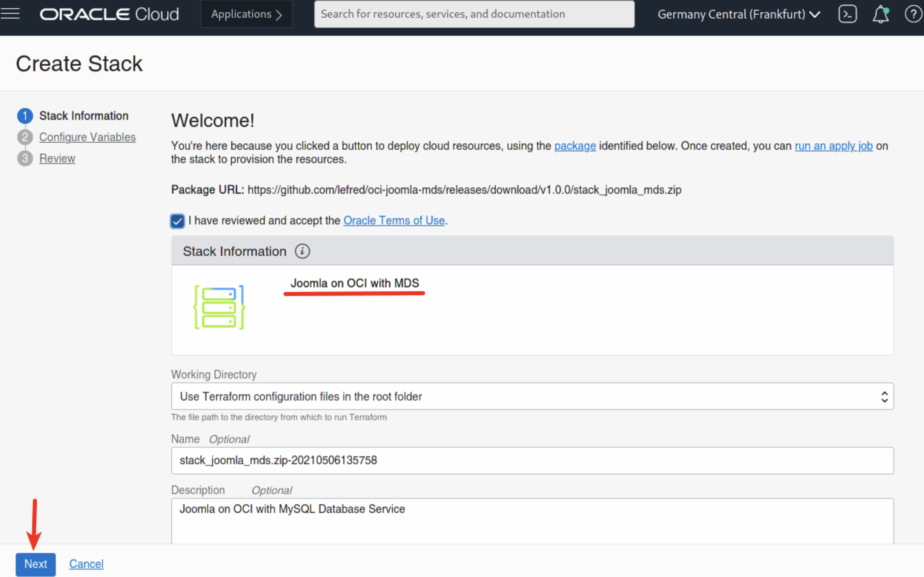Click the green server stack icon
Image resolution: width=924 pixels, height=577 pixels.
pos(219,307)
